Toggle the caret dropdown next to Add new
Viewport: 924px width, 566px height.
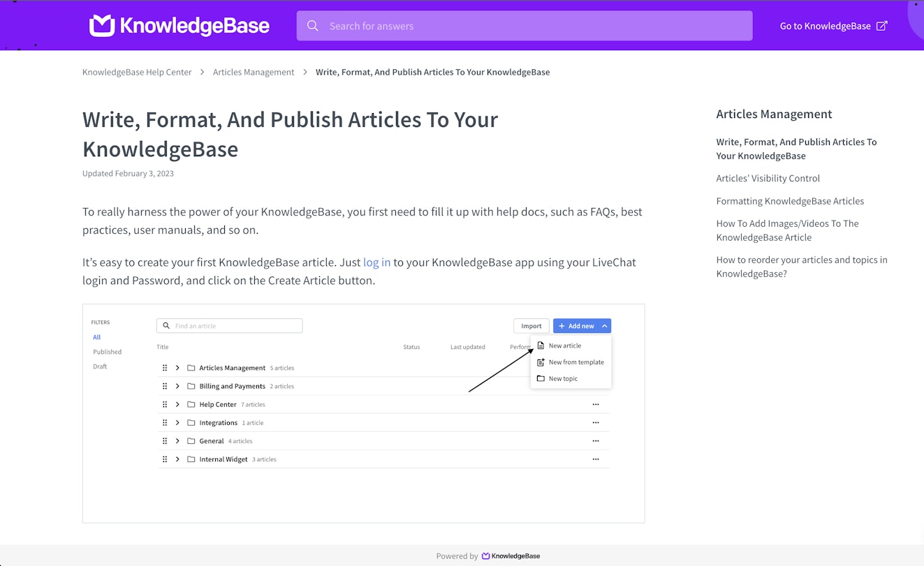point(605,326)
